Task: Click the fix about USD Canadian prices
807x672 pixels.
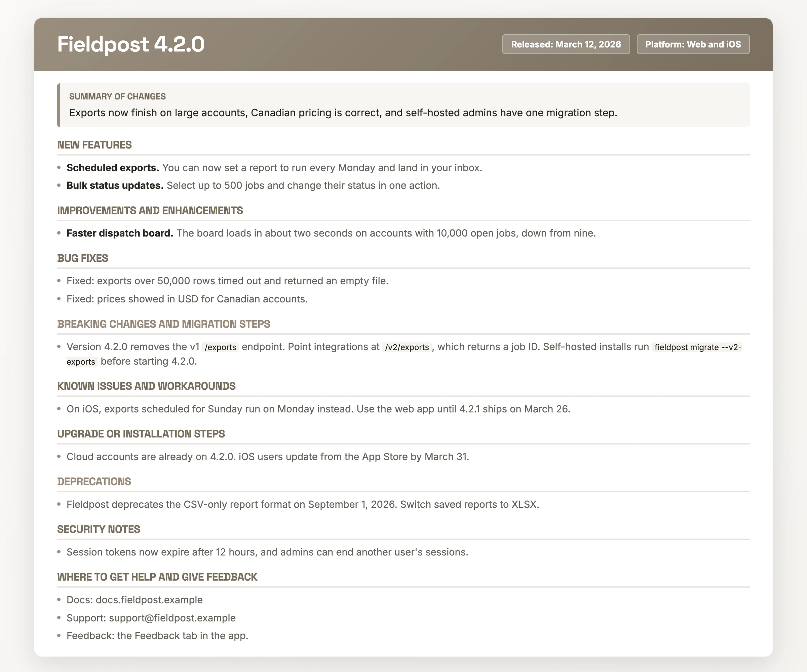Action: (x=187, y=299)
